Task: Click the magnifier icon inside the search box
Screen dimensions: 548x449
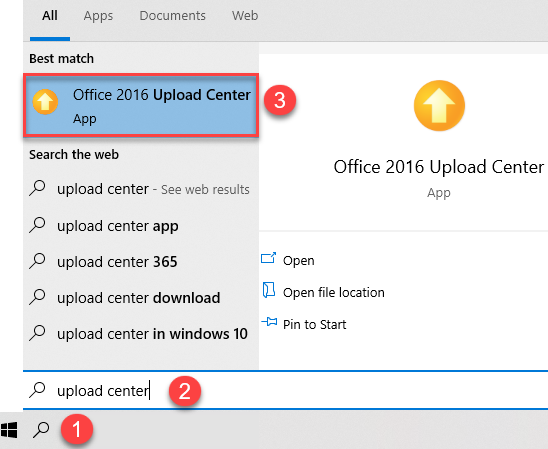Action: (37, 390)
